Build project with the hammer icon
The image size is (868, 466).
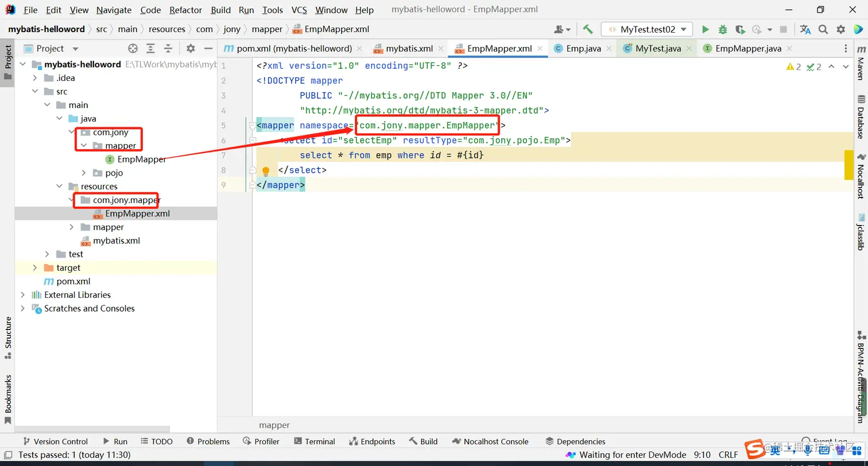click(587, 29)
